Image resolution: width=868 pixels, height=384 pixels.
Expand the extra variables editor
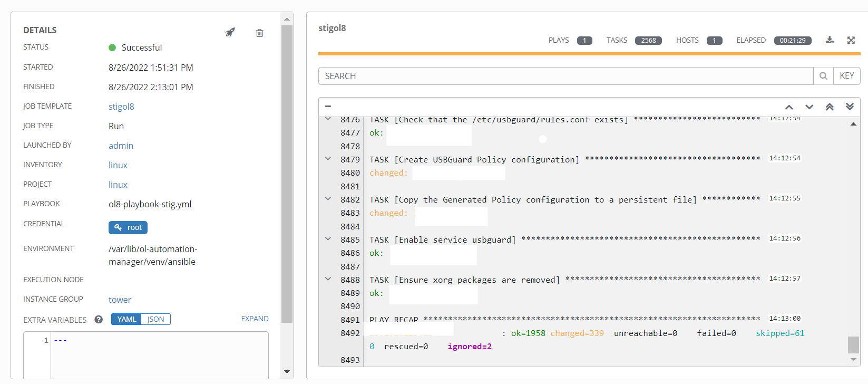click(255, 319)
